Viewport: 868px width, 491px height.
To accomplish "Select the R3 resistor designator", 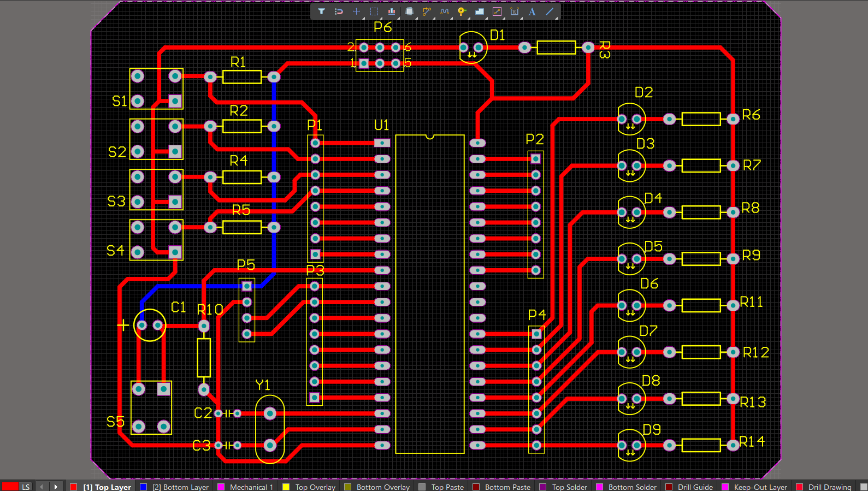I will coord(604,50).
